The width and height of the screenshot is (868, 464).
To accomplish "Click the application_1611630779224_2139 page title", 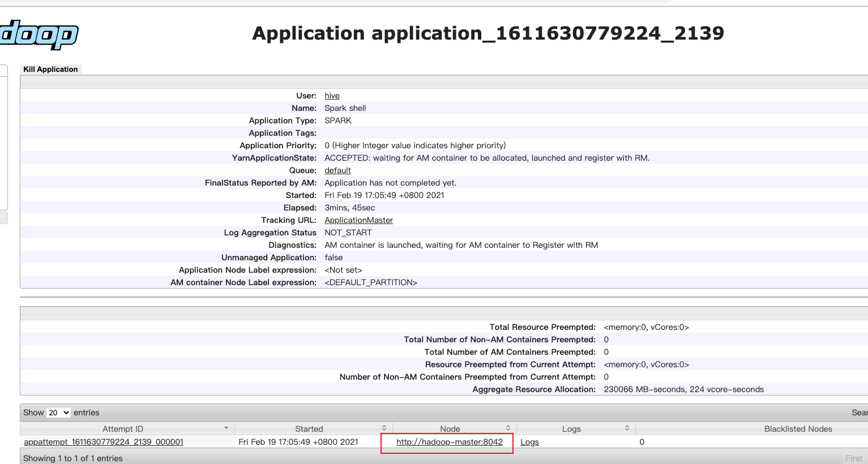I will 488,33.
